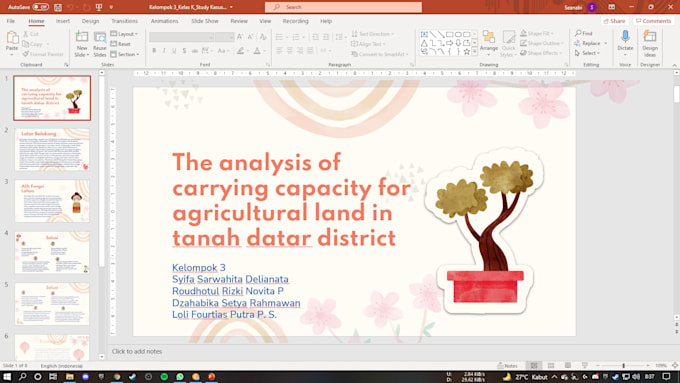Select the star shape in shapes gallery
The width and height of the screenshot is (680, 383).
pos(467,52)
